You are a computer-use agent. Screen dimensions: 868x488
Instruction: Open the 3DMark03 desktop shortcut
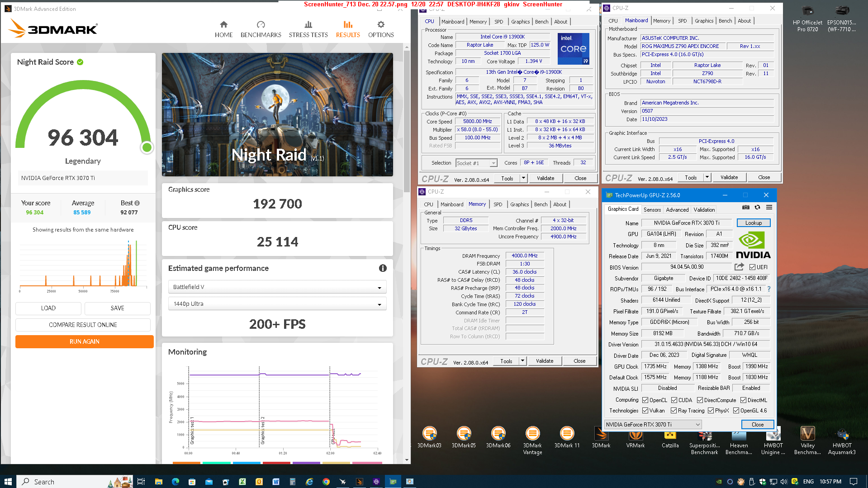point(429,437)
